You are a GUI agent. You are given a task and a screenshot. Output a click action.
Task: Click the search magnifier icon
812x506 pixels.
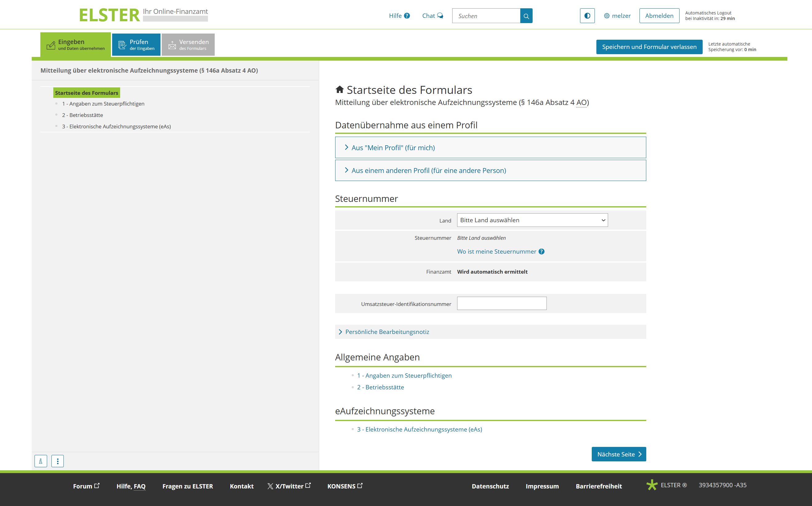(526, 16)
